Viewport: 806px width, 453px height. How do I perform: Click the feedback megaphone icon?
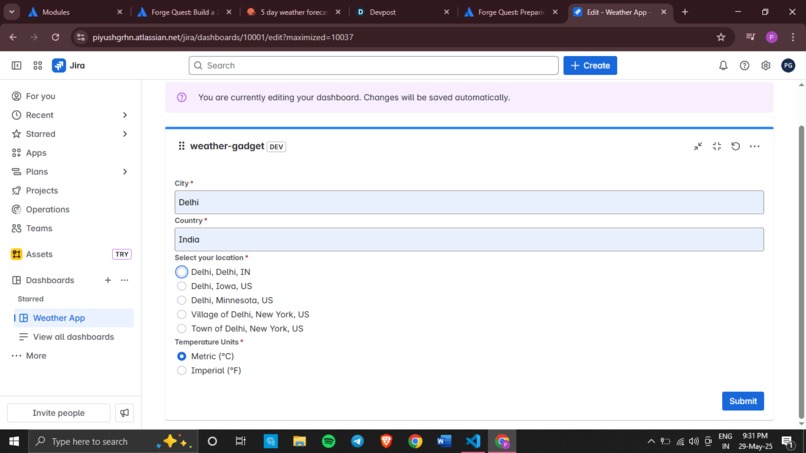[x=124, y=413]
